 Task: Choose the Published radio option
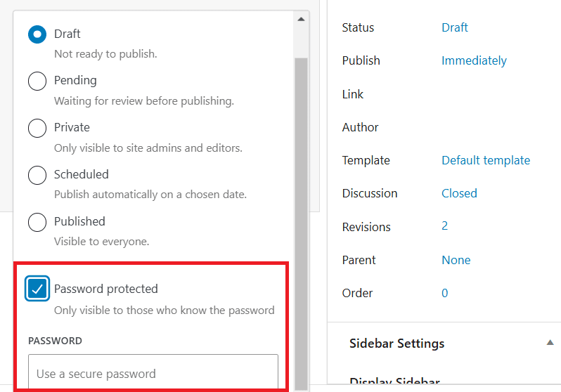coord(37,222)
